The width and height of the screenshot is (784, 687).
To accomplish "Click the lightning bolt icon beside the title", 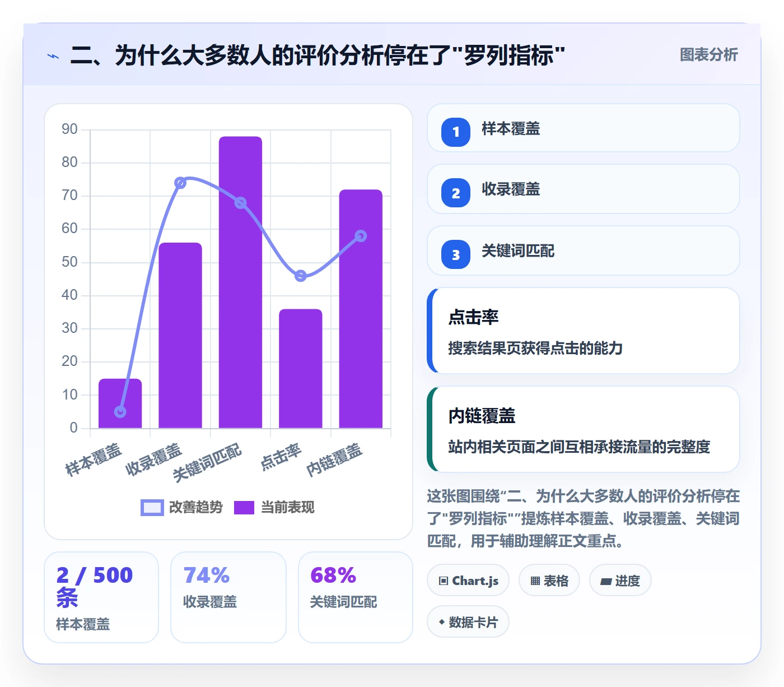I will [x=53, y=56].
